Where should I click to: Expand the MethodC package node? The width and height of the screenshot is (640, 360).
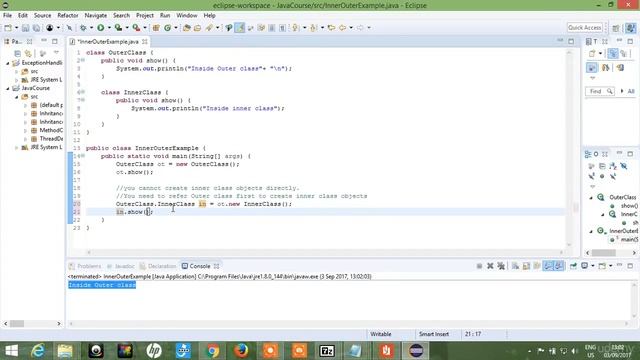pos(25,131)
